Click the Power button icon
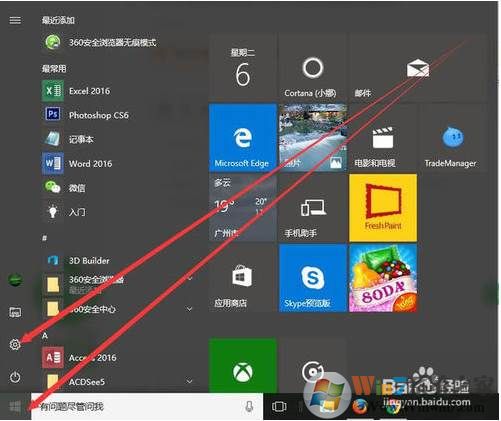Screen dimensions: 501x421 pos(15,377)
